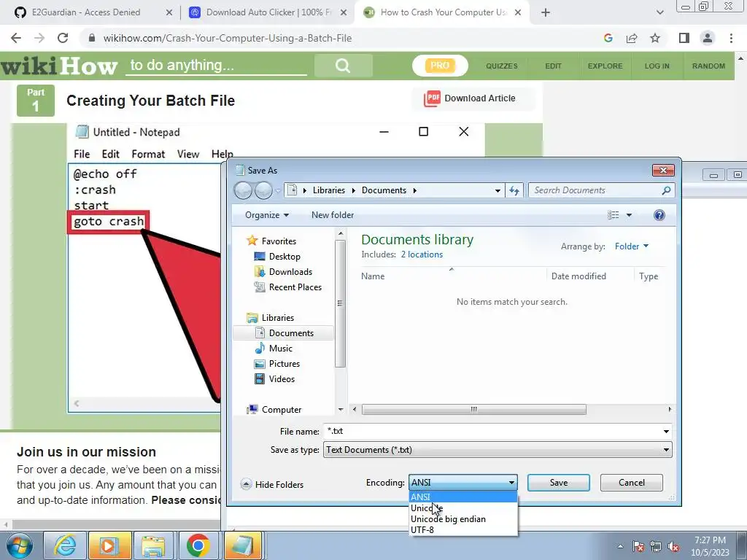Click the Encoding combo box

[x=462, y=483]
